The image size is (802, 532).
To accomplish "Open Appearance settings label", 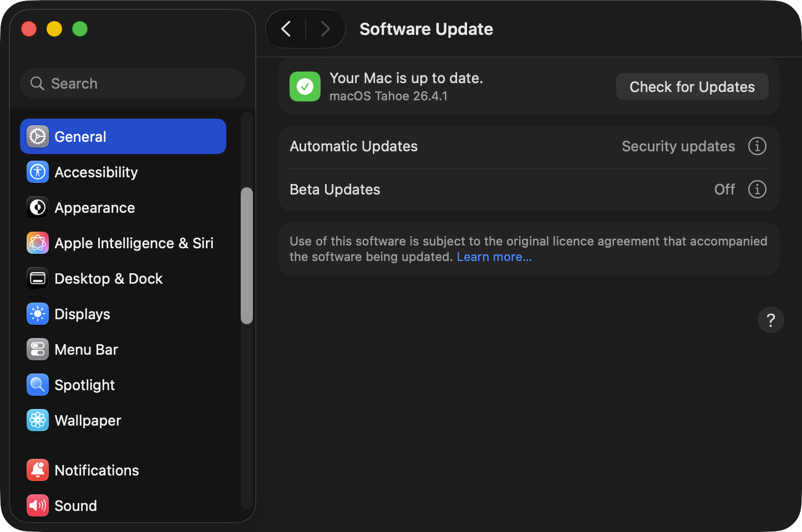I will coord(95,208).
